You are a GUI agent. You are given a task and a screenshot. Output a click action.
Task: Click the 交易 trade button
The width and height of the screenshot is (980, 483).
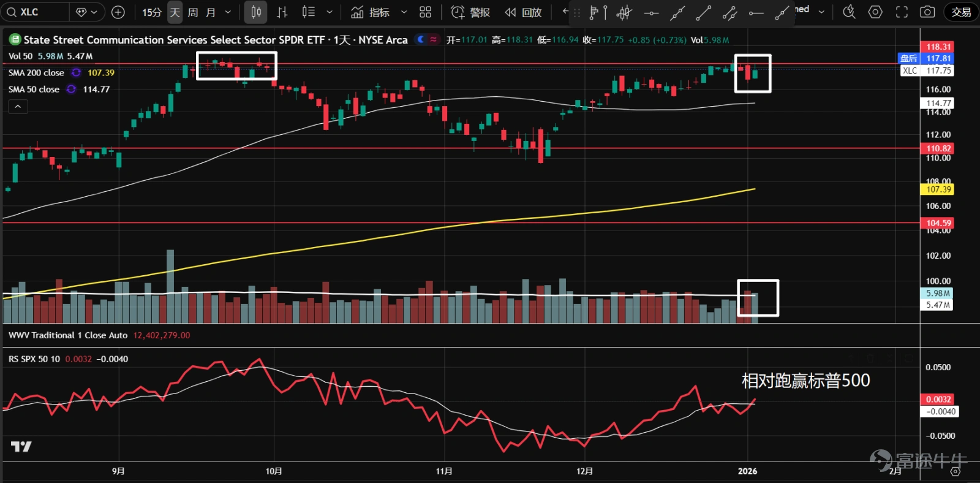point(961,12)
